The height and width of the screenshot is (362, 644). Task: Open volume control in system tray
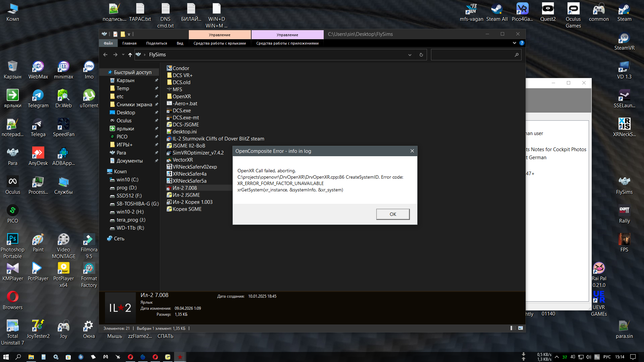tap(588, 357)
